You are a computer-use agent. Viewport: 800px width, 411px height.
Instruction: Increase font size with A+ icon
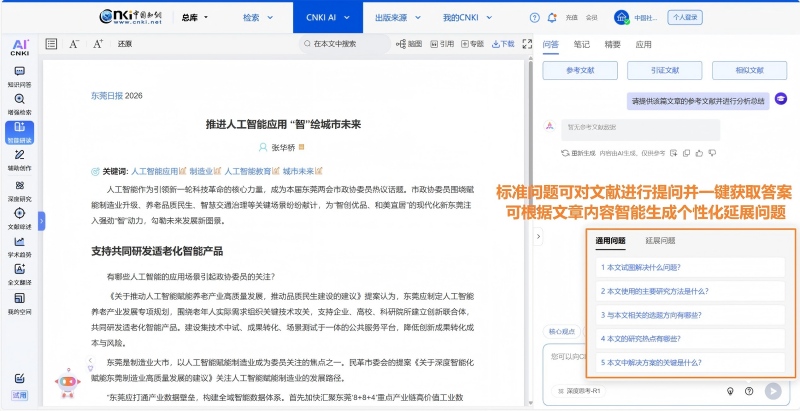click(x=98, y=44)
